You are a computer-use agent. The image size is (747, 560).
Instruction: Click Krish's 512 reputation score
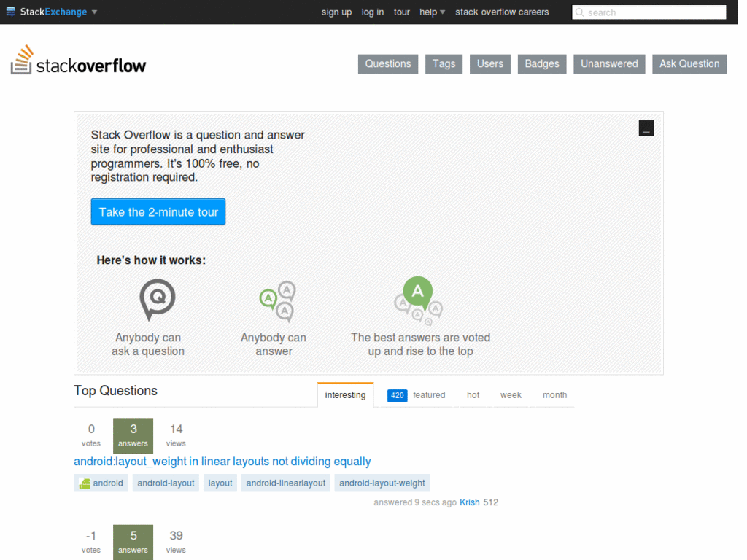pyautogui.click(x=491, y=502)
